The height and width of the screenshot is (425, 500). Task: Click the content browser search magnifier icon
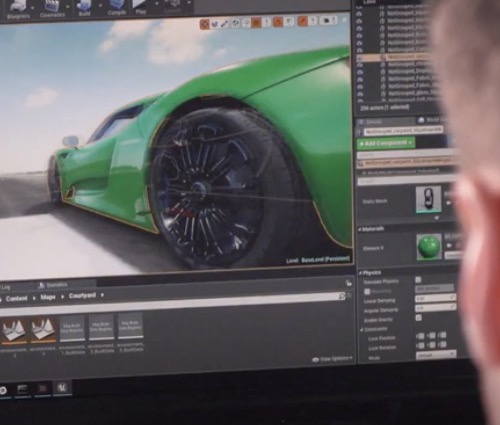click(342, 296)
